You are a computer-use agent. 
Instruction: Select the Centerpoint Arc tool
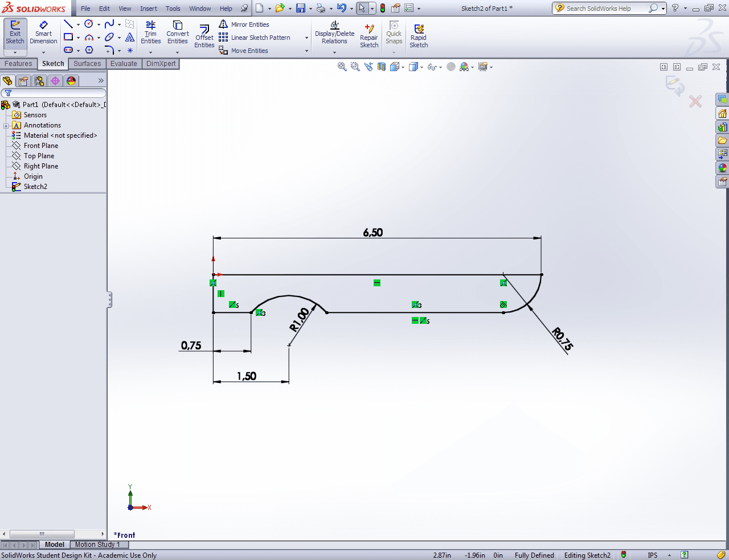coord(89,37)
